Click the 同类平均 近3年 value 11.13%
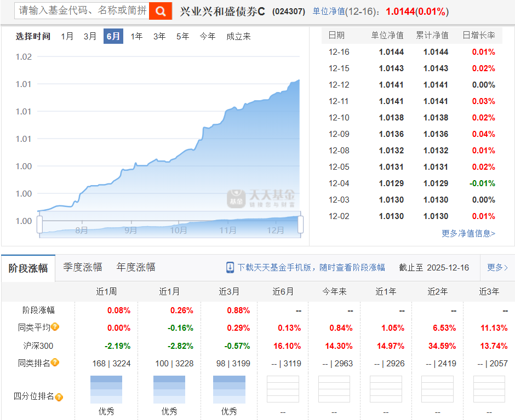 point(494,327)
